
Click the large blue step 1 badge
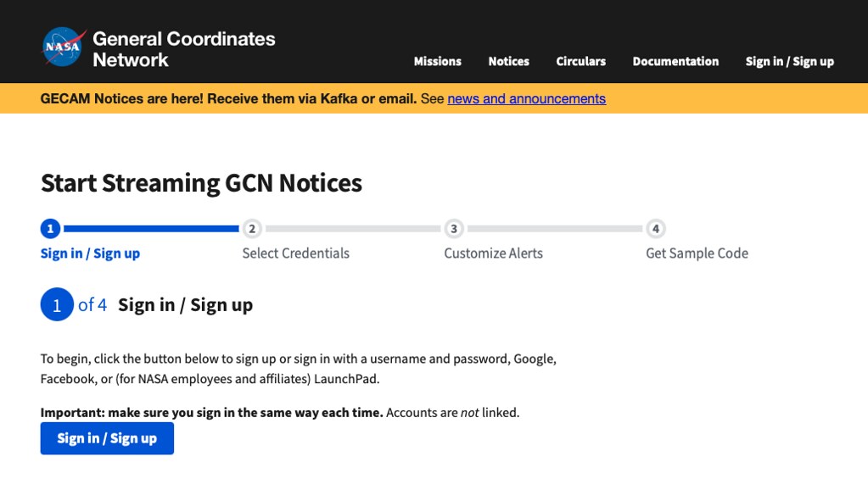click(57, 305)
